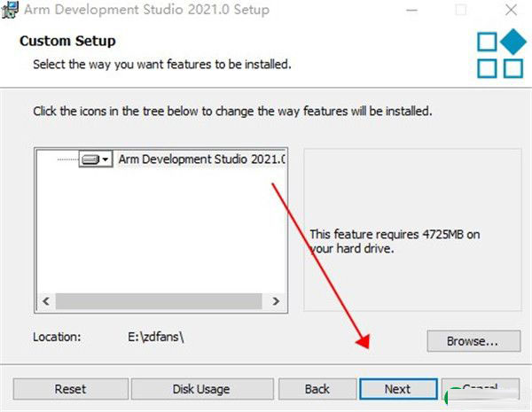Click the feature tree's right scroll arrow

tap(276, 301)
